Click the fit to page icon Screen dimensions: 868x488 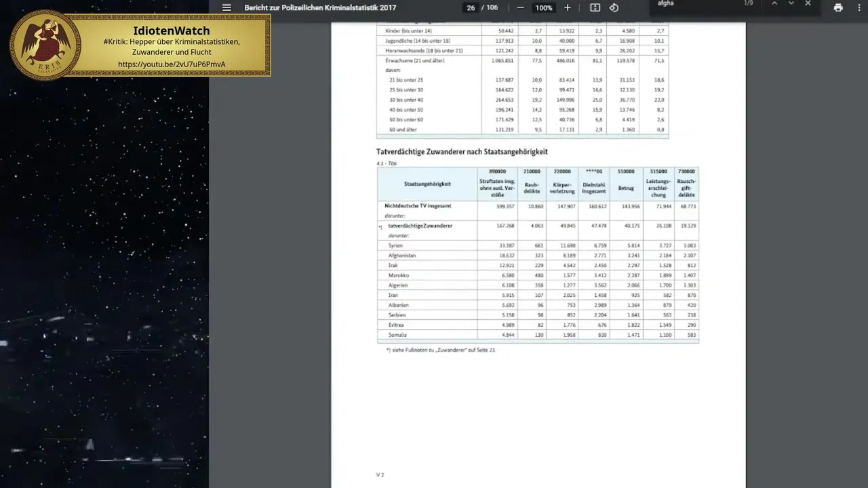(595, 7)
